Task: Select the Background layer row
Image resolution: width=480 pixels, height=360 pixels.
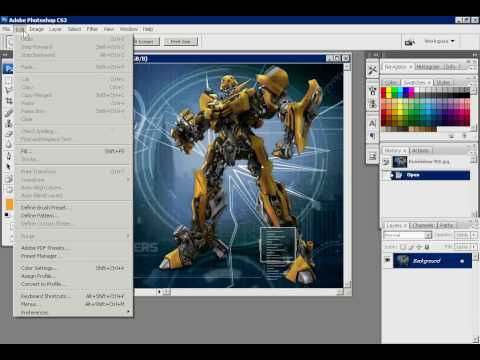Action: 432,261
